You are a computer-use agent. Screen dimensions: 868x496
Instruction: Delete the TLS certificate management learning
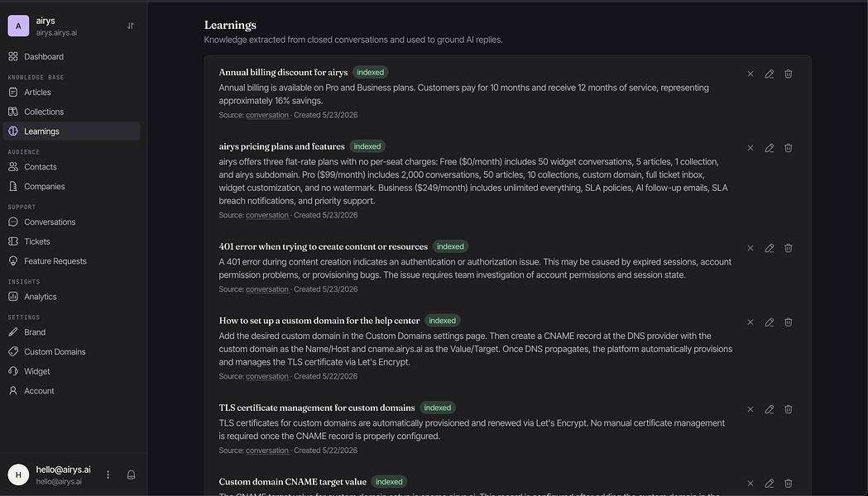[x=789, y=410]
